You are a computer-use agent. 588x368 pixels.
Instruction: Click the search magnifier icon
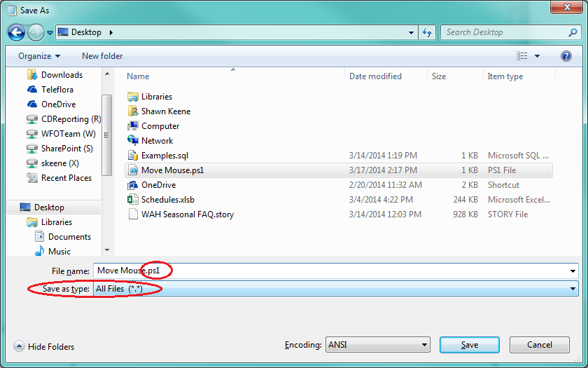(573, 33)
